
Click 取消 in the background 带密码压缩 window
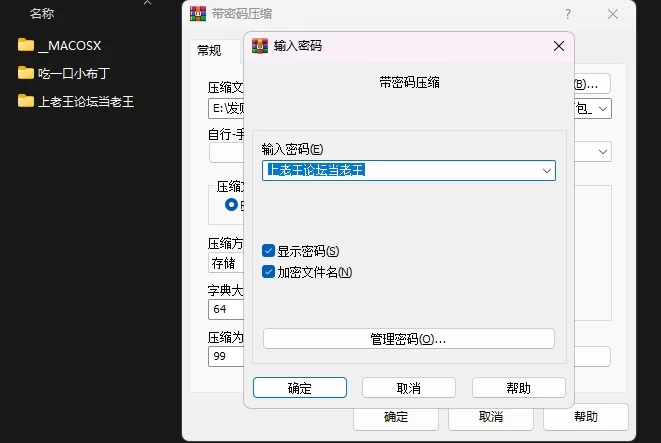pyautogui.click(x=491, y=417)
